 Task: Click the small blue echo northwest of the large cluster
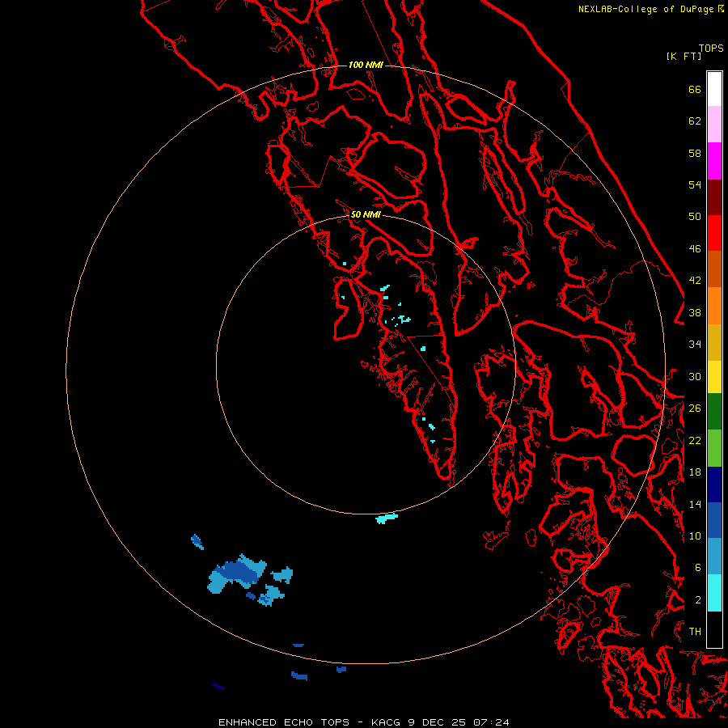[x=197, y=542]
